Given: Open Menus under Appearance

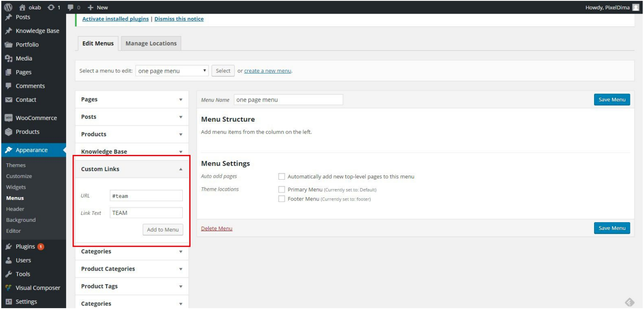Looking at the screenshot, I should click(x=15, y=198).
